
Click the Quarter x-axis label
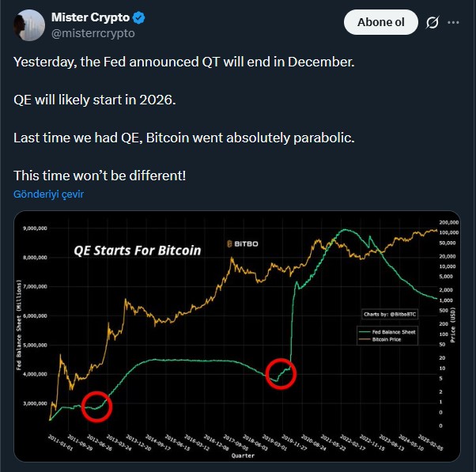click(243, 456)
